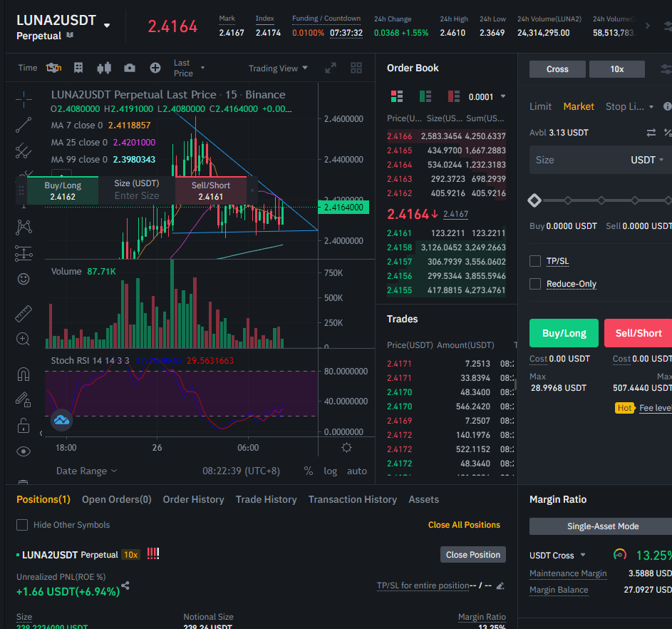Click the Close Position button
The height and width of the screenshot is (629, 672).
click(472, 554)
